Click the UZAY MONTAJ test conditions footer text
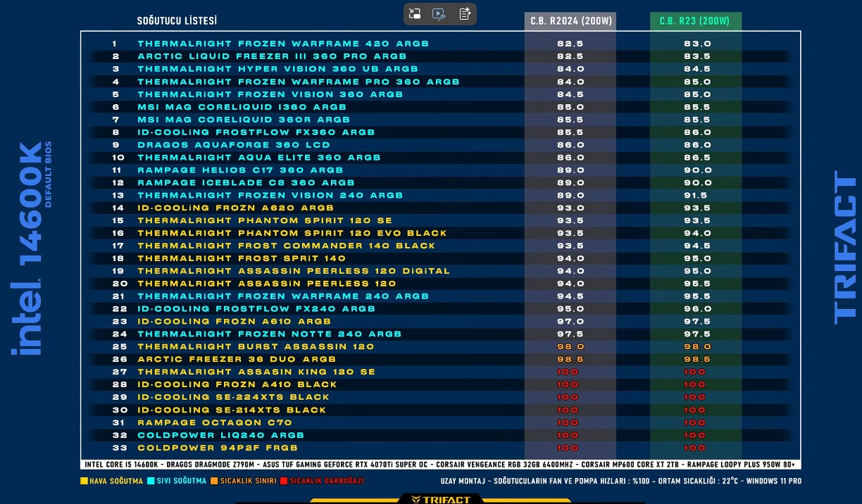Screen dimensions: 862x504 coord(620,481)
